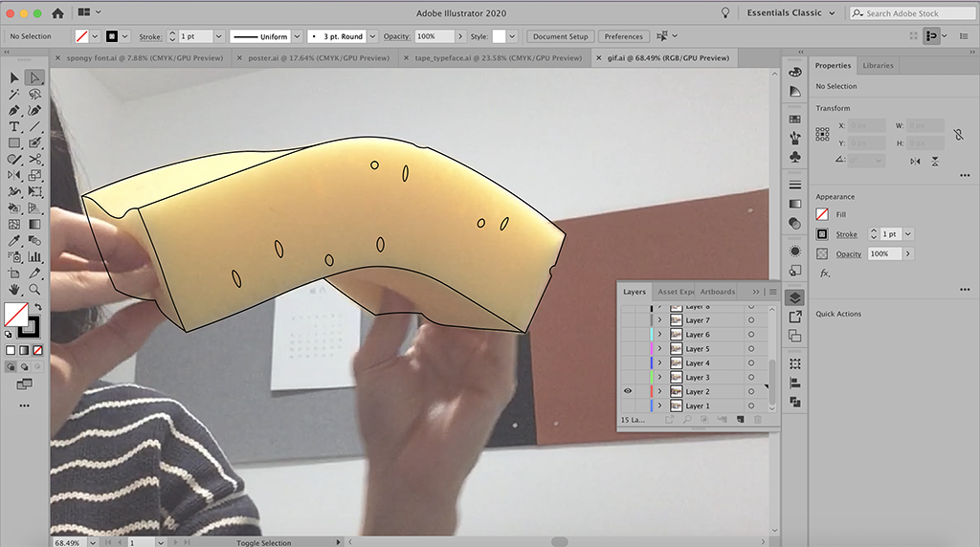Select the Type tool

[x=14, y=126]
